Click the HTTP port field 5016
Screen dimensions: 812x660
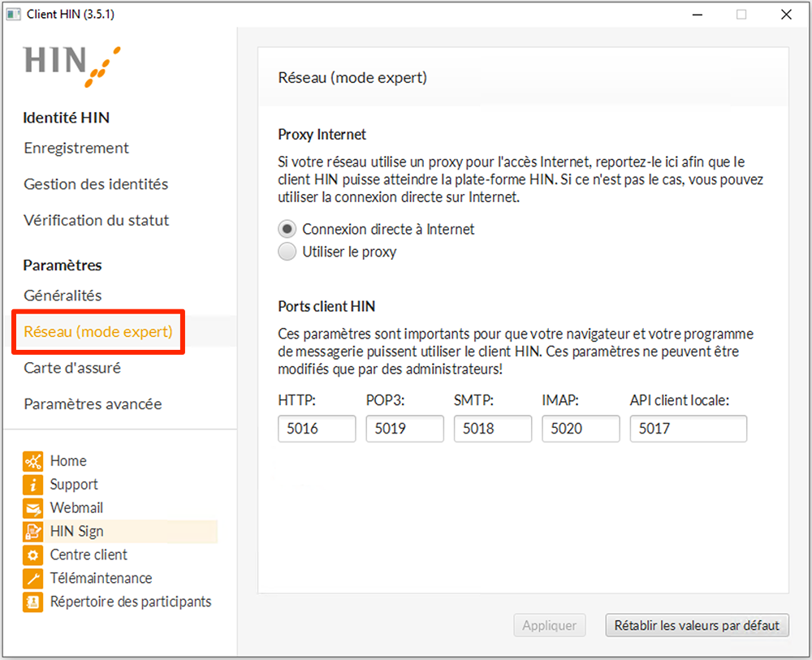pyautogui.click(x=317, y=429)
